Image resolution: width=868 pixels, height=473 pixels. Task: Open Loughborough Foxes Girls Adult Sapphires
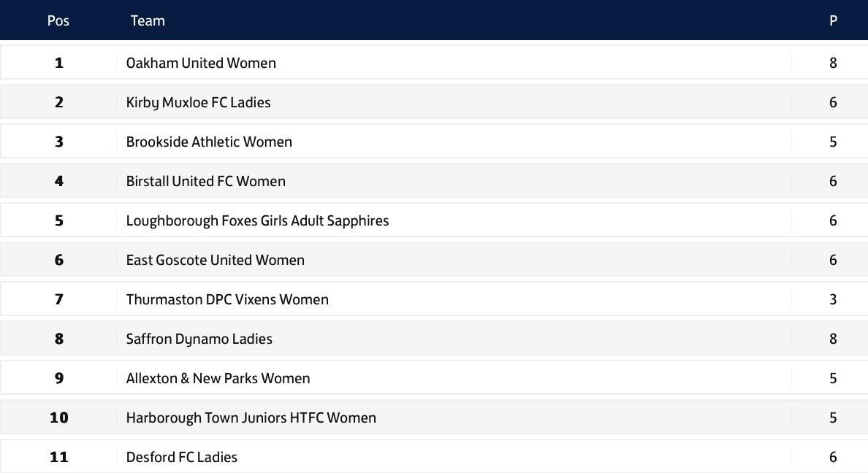click(x=257, y=220)
